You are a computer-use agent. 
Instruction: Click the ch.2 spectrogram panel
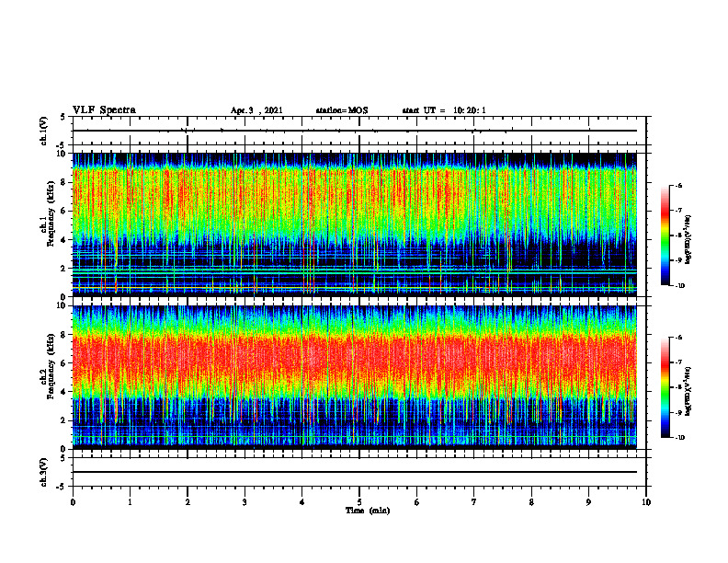pyautogui.click(x=355, y=377)
